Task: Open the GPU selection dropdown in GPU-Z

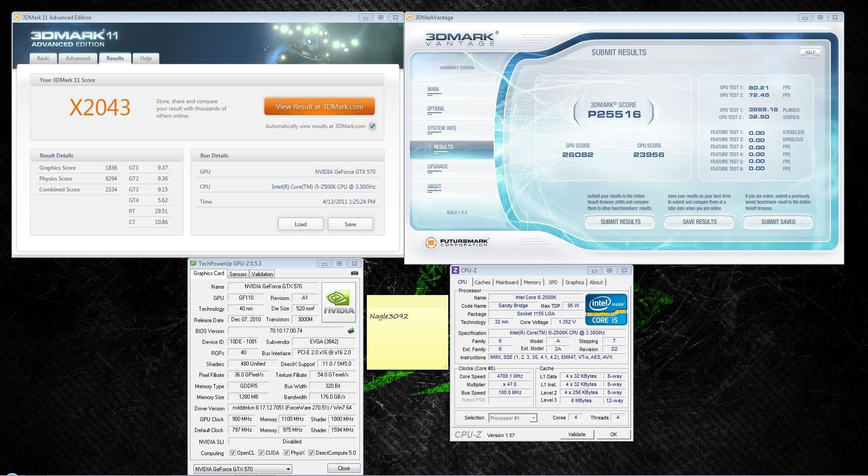Action: click(242, 469)
